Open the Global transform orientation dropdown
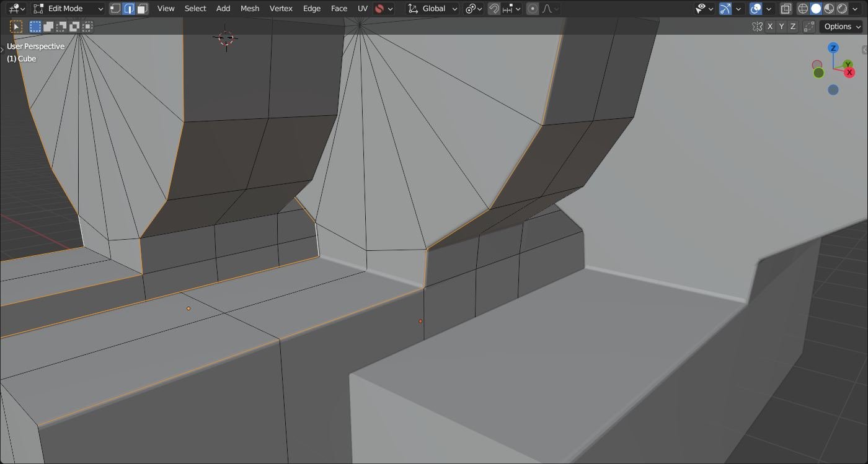The width and height of the screenshot is (868, 464). point(433,9)
